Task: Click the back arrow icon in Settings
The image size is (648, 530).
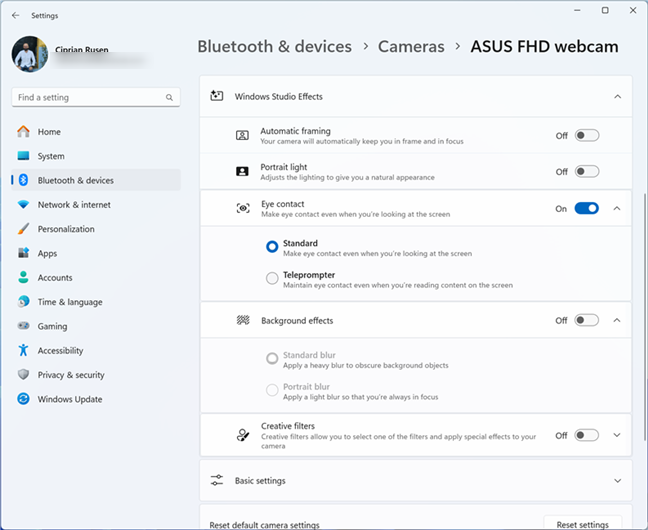Action: pos(16,15)
